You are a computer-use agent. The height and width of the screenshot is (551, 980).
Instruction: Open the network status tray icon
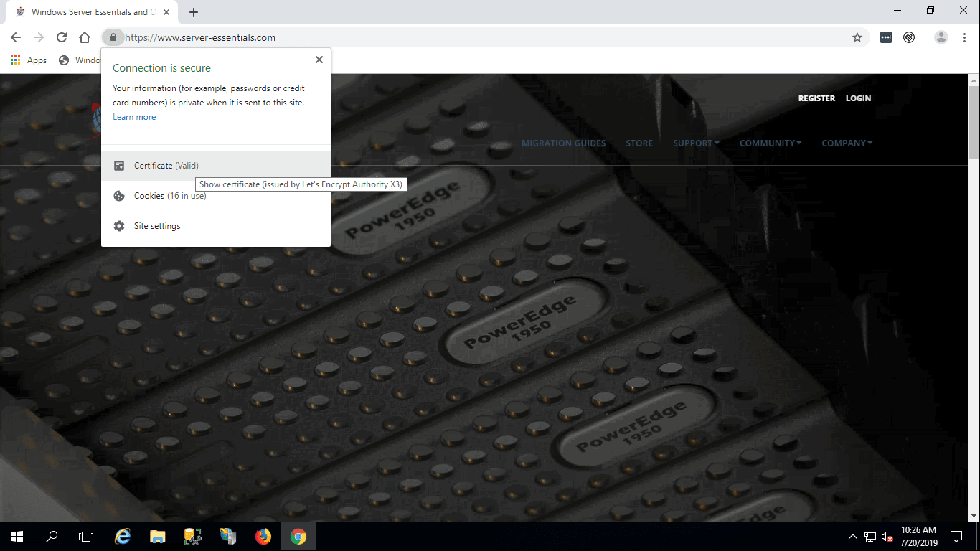click(x=870, y=537)
